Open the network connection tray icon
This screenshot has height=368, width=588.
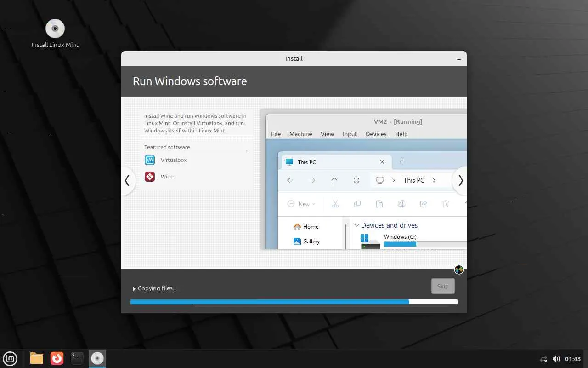click(x=544, y=359)
